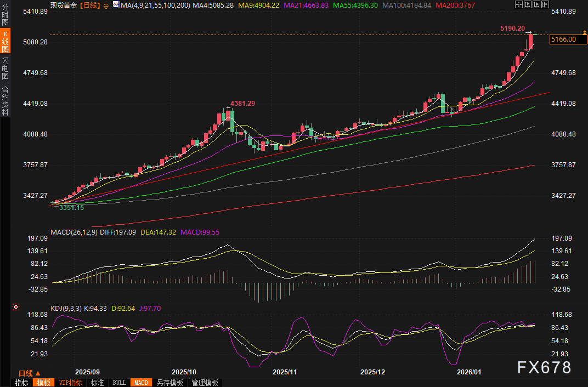Toggle the MACD template button
Image resolution: width=588 pixels, height=387 pixels.
point(141,383)
